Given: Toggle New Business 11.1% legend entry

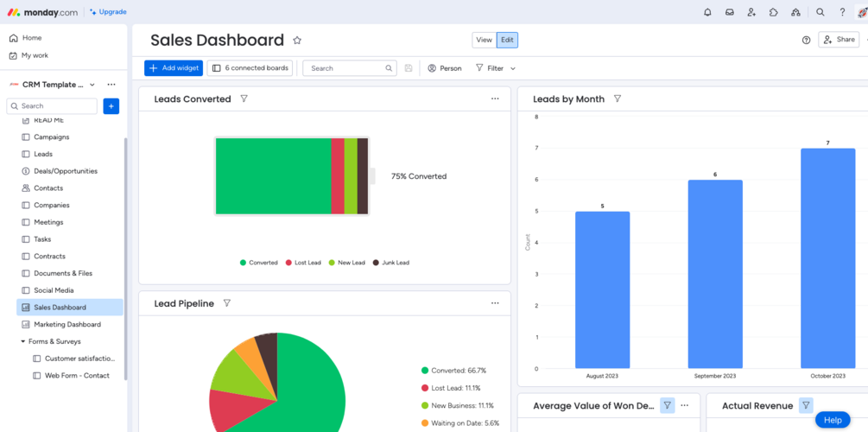Looking at the screenshot, I should coord(457,405).
